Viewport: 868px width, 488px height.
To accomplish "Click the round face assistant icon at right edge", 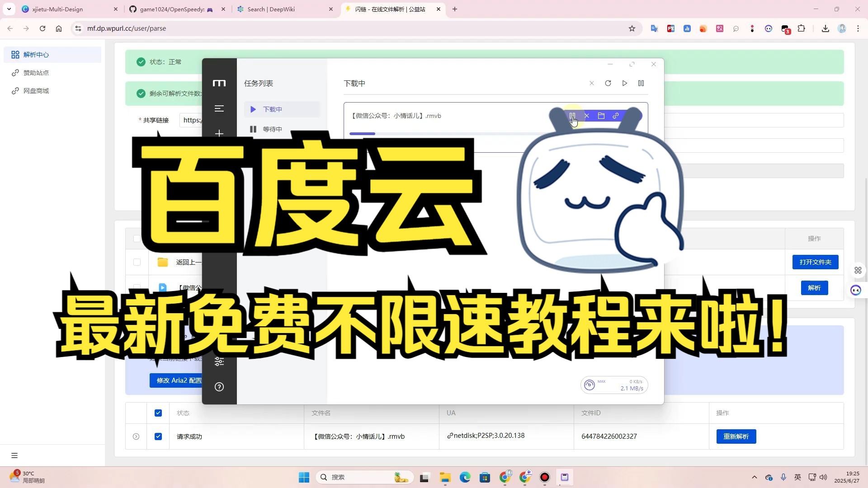I will coord(856,290).
